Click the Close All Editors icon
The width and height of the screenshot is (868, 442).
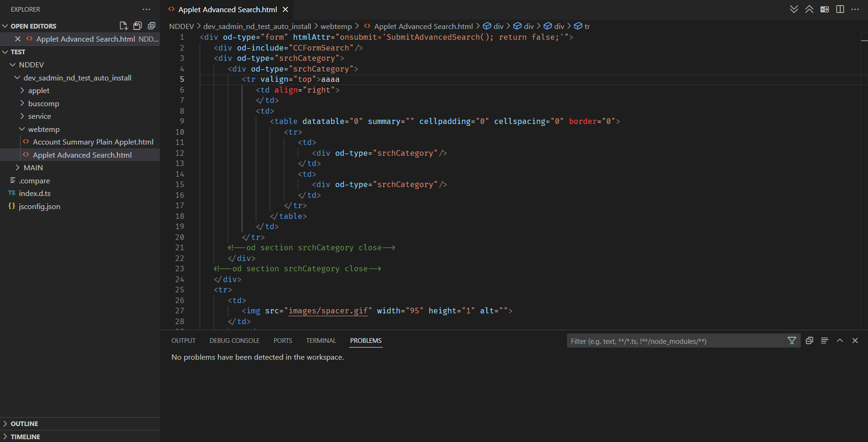point(151,26)
